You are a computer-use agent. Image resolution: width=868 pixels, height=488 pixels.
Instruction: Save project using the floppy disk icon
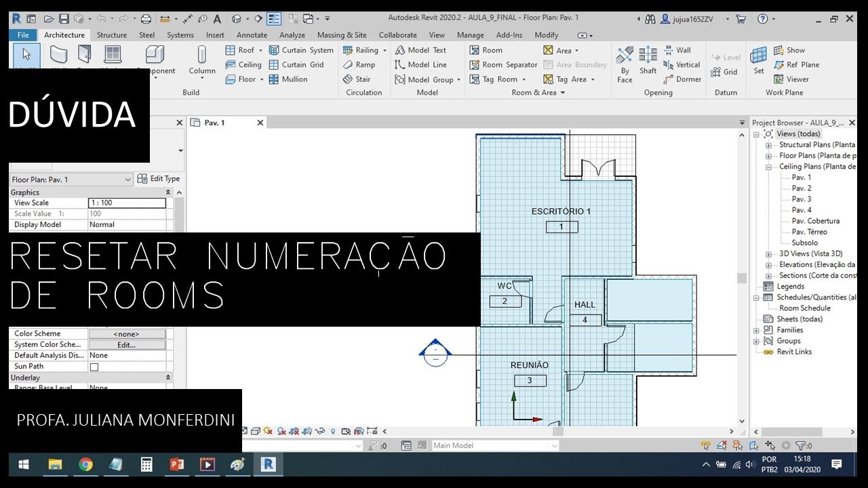coord(64,19)
